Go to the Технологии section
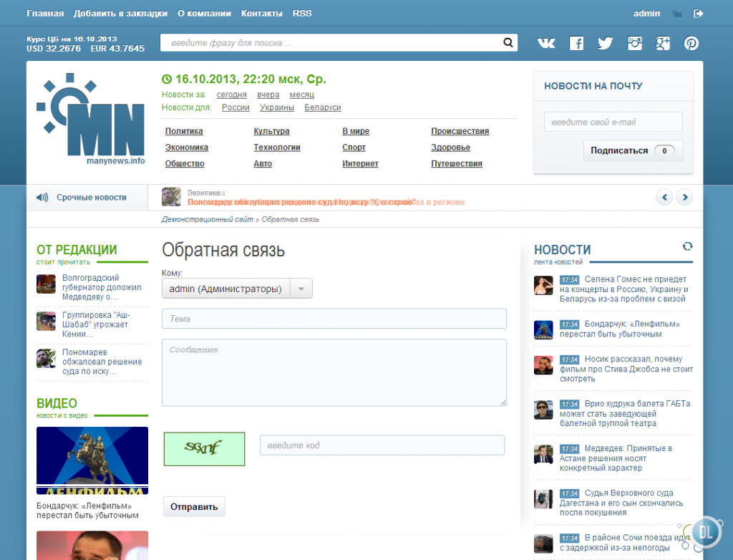Viewport: 733px width, 560px height. (x=277, y=148)
